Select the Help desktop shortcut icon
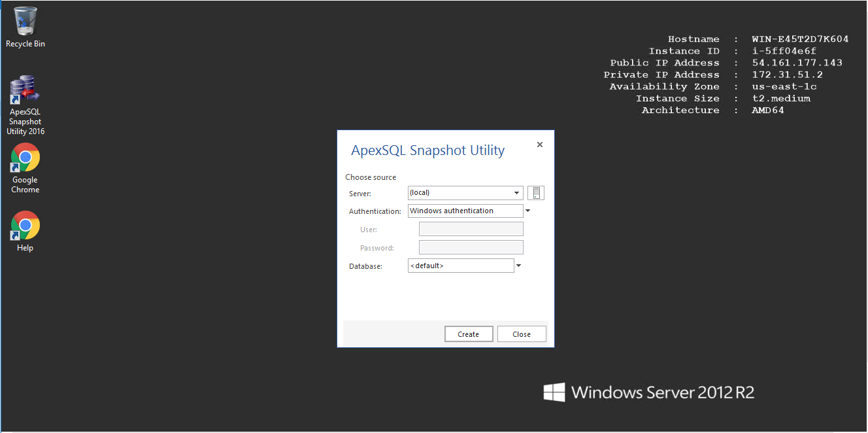The image size is (868, 433). tap(25, 226)
